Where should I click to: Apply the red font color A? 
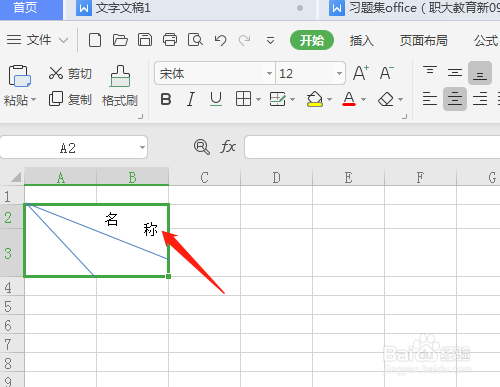click(349, 99)
